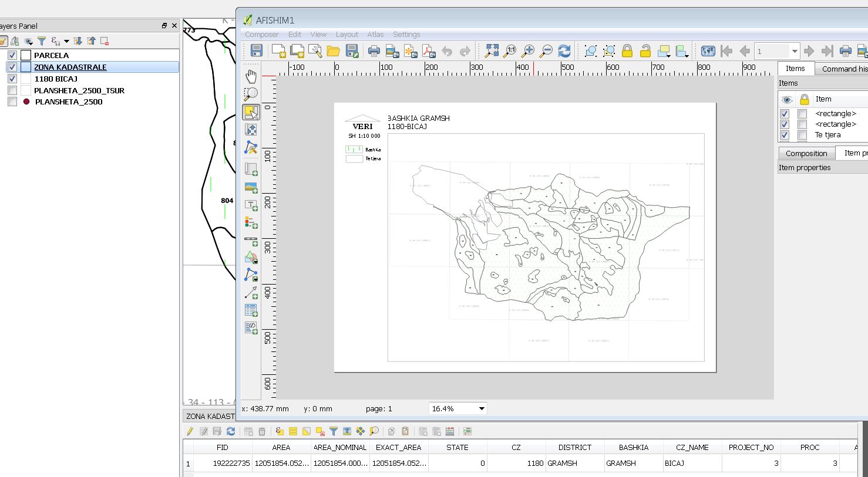
Task: Switch to Command history tab
Action: coord(843,69)
